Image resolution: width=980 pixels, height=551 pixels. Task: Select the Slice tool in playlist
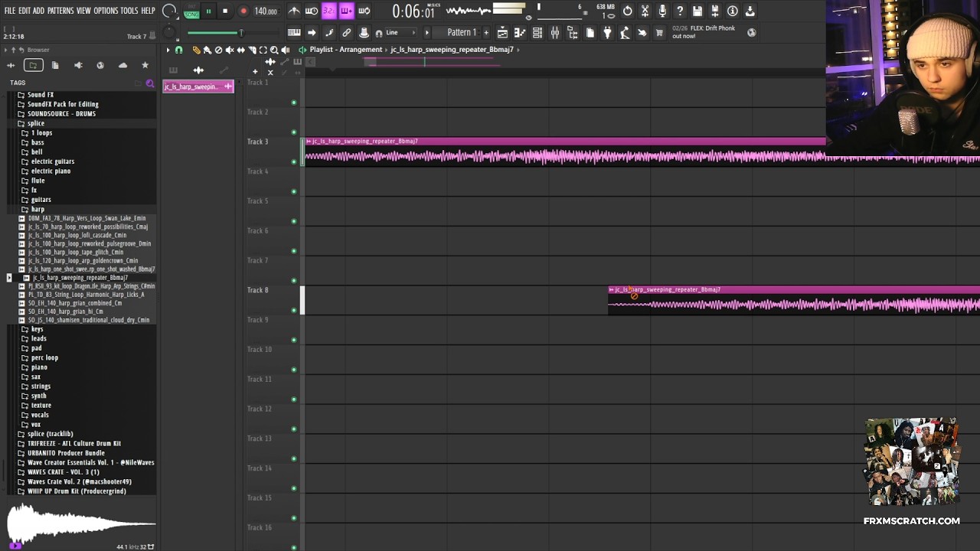coord(252,50)
